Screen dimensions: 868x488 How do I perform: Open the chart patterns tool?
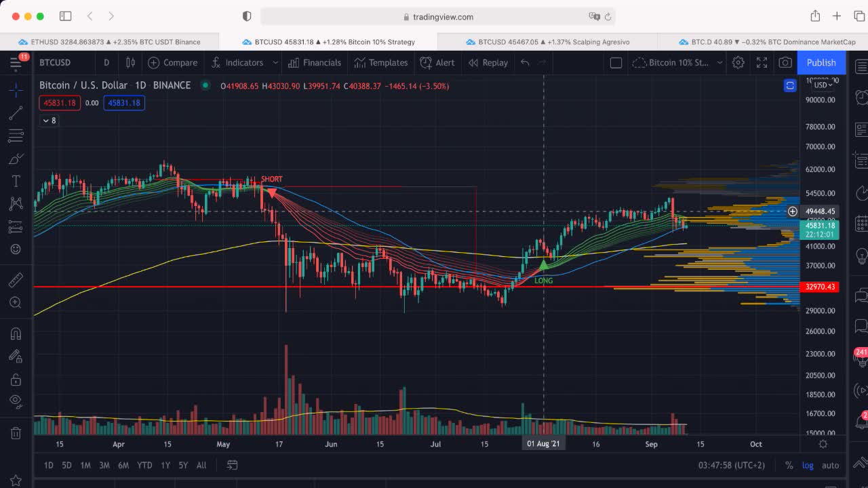click(16, 204)
